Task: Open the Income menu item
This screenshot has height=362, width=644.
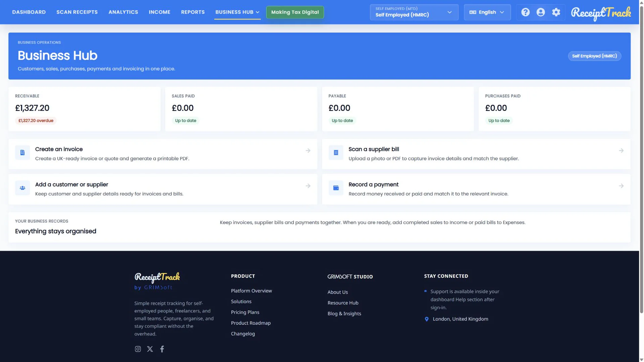Action: [160, 12]
